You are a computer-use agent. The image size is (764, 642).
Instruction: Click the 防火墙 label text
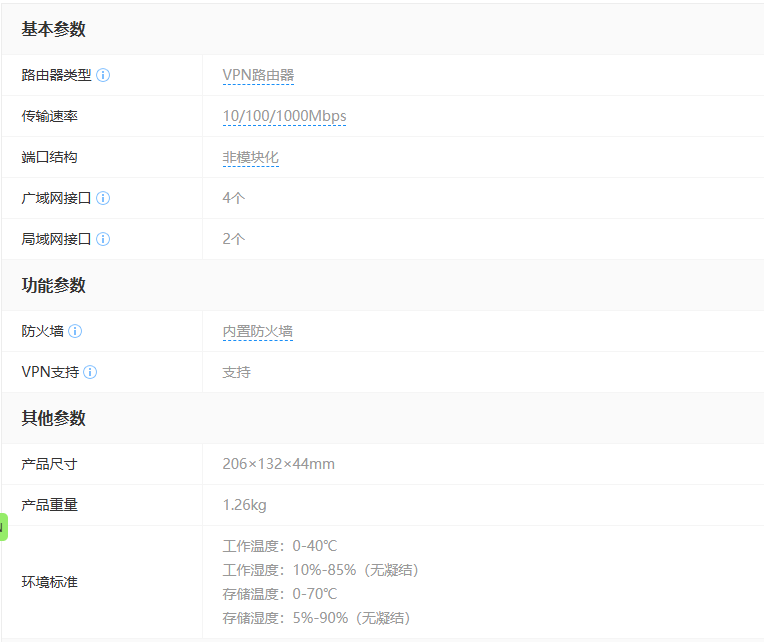click(43, 331)
